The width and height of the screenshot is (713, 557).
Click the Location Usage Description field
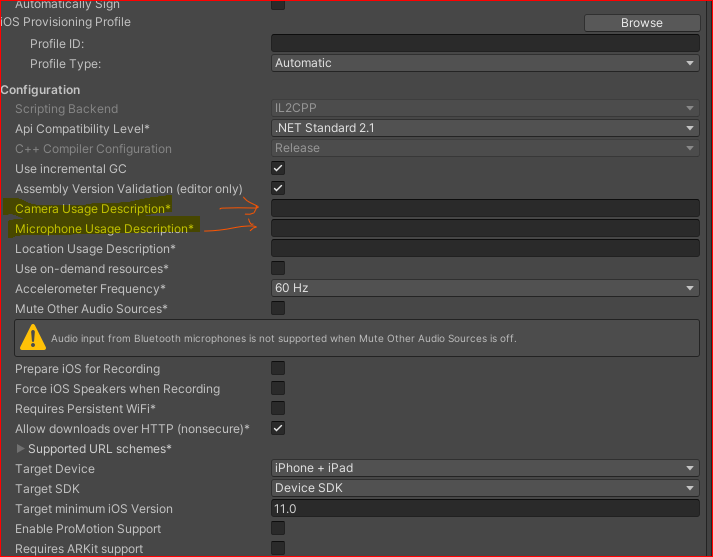(x=485, y=248)
